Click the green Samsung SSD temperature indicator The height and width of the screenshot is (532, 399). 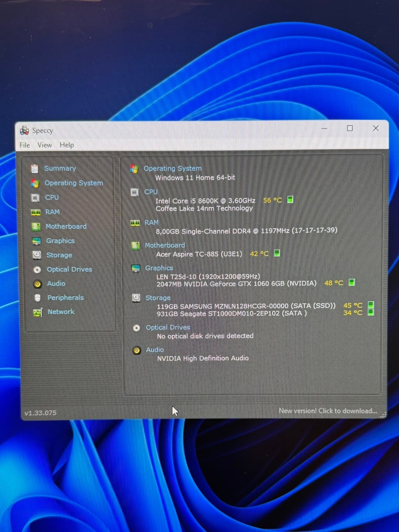pos(371,305)
